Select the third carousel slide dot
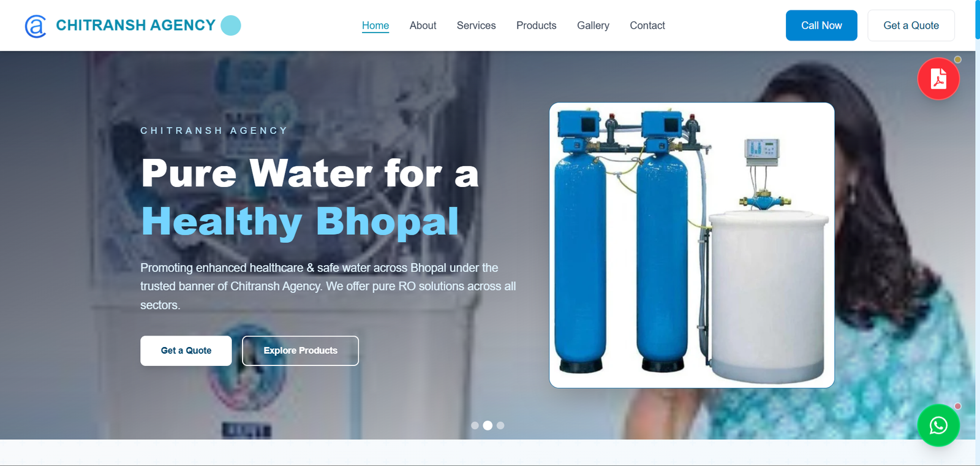Screen dimensions: 980x466 click(x=500, y=426)
